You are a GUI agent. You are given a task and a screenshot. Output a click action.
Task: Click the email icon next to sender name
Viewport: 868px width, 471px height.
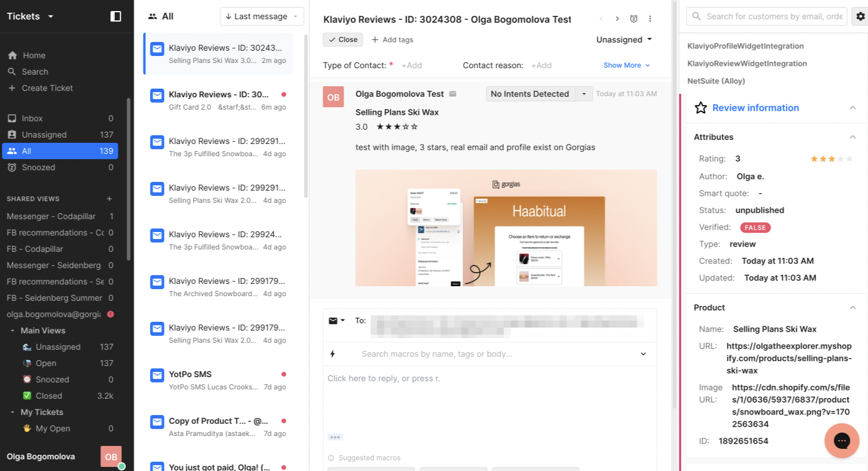click(453, 94)
